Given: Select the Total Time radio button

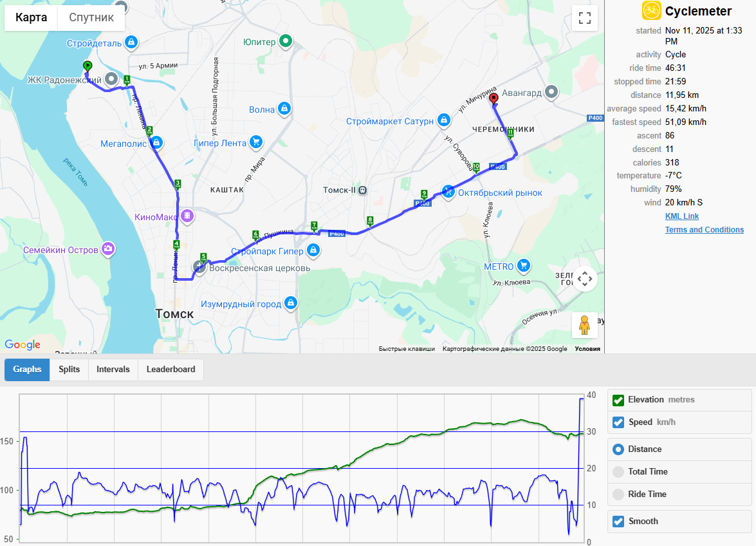Looking at the screenshot, I should tap(618, 472).
